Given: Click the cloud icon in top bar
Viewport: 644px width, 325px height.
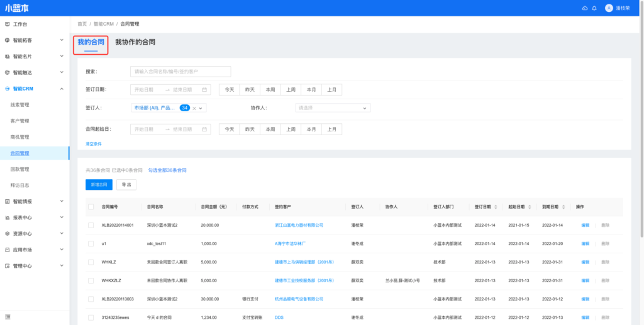Looking at the screenshot, I should [585, 8].
